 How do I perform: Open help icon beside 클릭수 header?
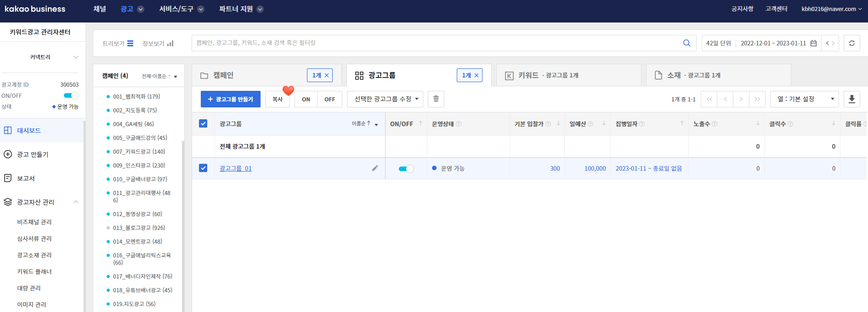(790, 124)
